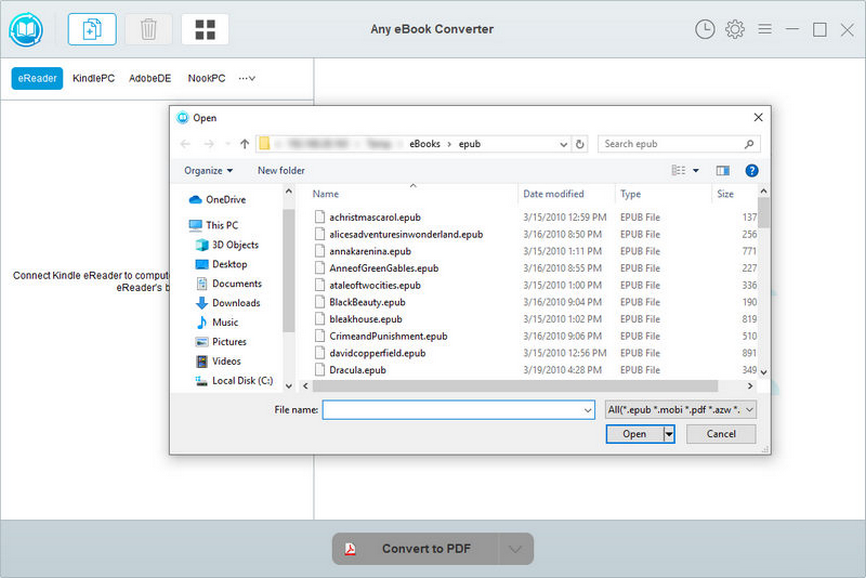Viewport: 866px width, 578px height.
Task: Expand the Open button split arrow
Action: [x=669, y=434]
